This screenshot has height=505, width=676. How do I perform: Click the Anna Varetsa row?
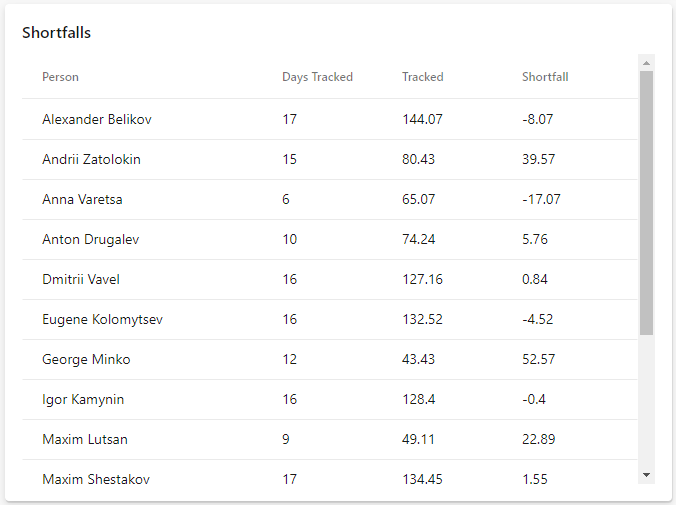click(x=330, y=199)
